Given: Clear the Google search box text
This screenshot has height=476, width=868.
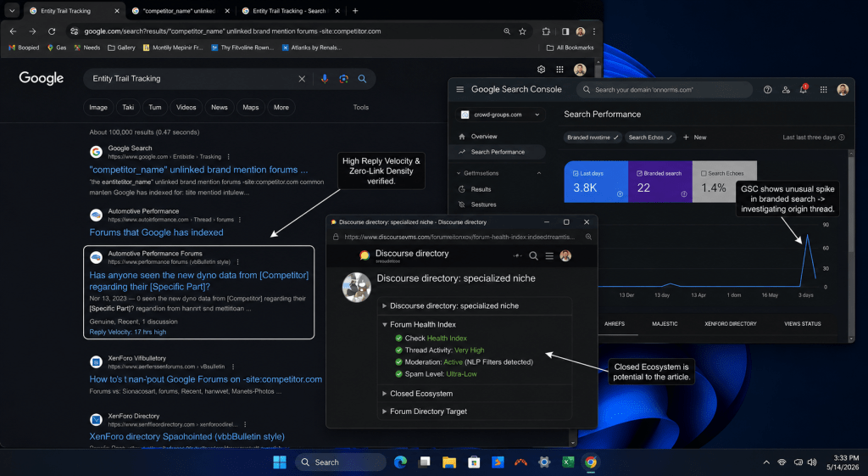Looking at the screenshot, I should point(302,79).
